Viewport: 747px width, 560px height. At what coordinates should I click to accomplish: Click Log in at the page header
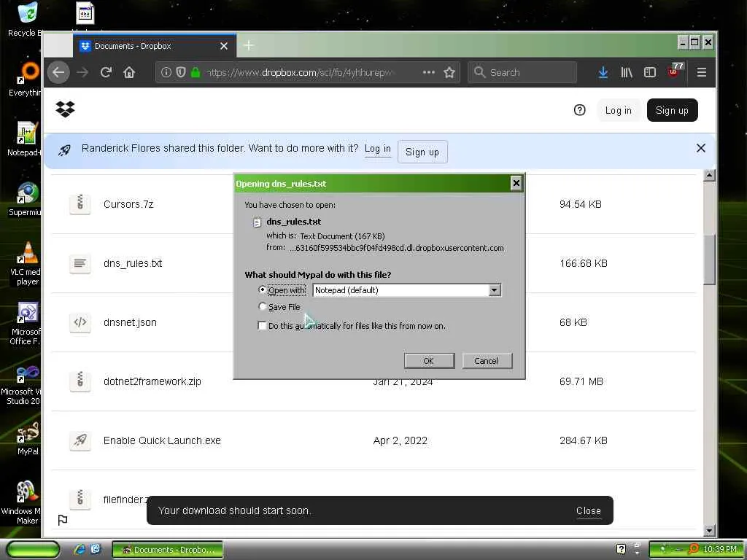click(619, 111)
